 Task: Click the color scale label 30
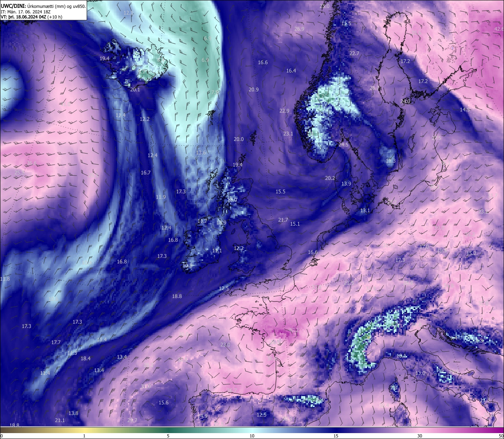point(420,436)
